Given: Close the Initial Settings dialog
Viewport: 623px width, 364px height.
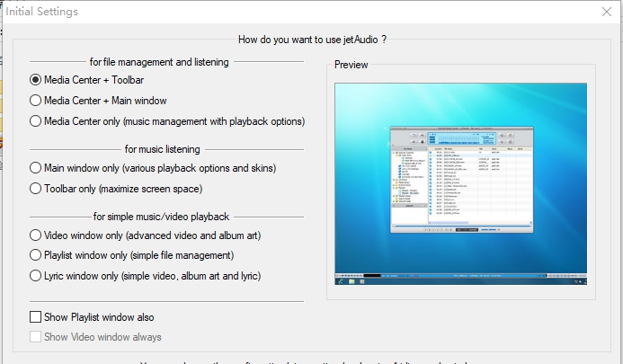Looking at the screenshot, I should [607, 12].
